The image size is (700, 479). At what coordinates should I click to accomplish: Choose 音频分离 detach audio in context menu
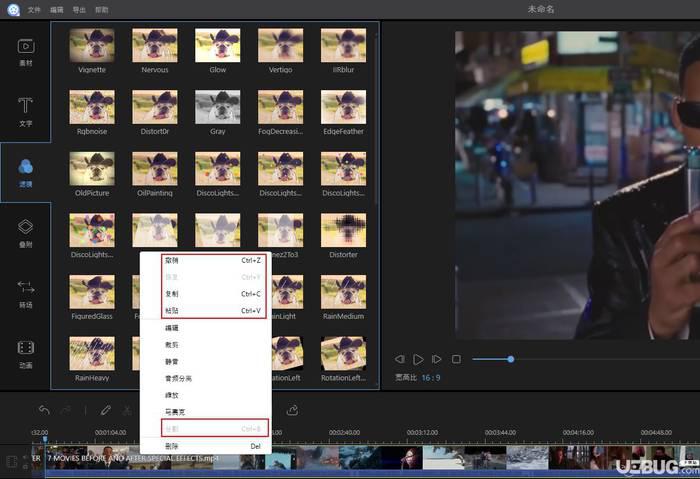pyautogui.click(x=206, y=379)
